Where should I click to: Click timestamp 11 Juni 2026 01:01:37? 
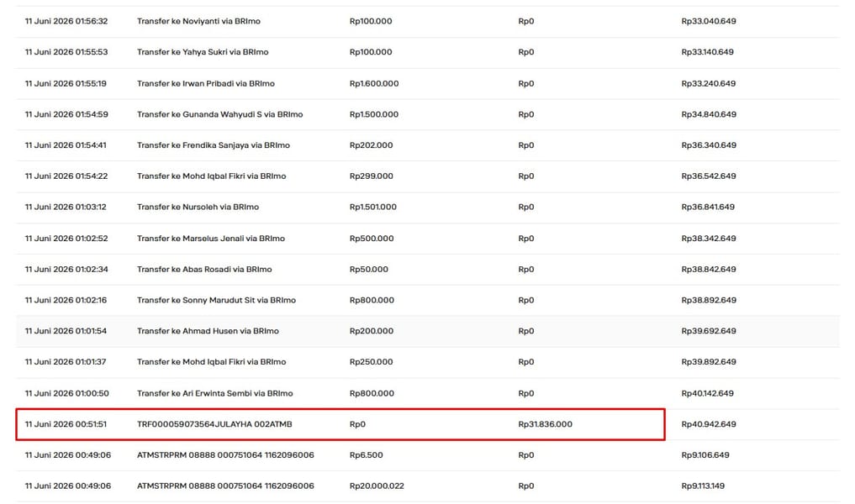click(x=66, y=362)
